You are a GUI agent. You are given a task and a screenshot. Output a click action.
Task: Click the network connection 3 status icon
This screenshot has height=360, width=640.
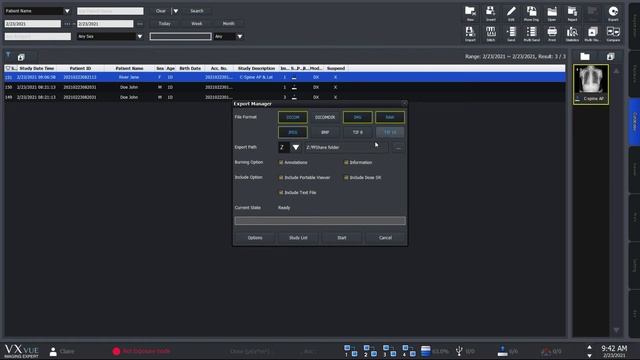pos(389,351)
